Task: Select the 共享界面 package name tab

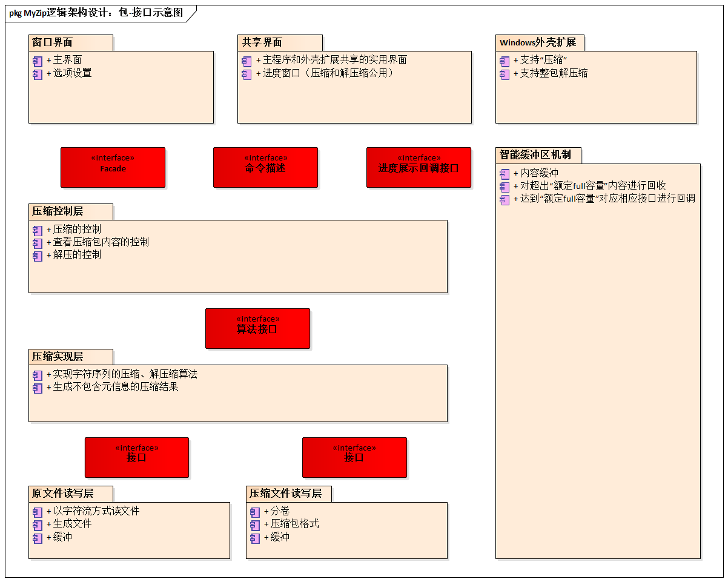Action: point(280,42)
